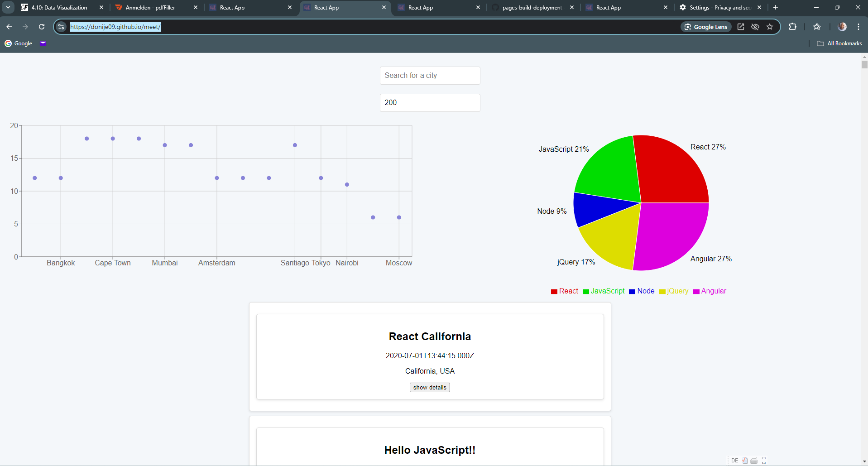This screenshot has width=868, height=466.
Task: Click the Search for a city field
Action: [430, 76]
